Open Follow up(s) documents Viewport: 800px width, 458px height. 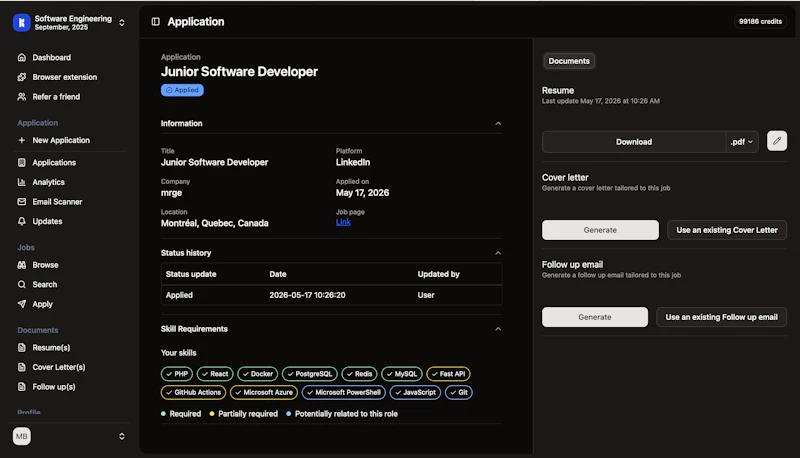click(x=54, y=387)
